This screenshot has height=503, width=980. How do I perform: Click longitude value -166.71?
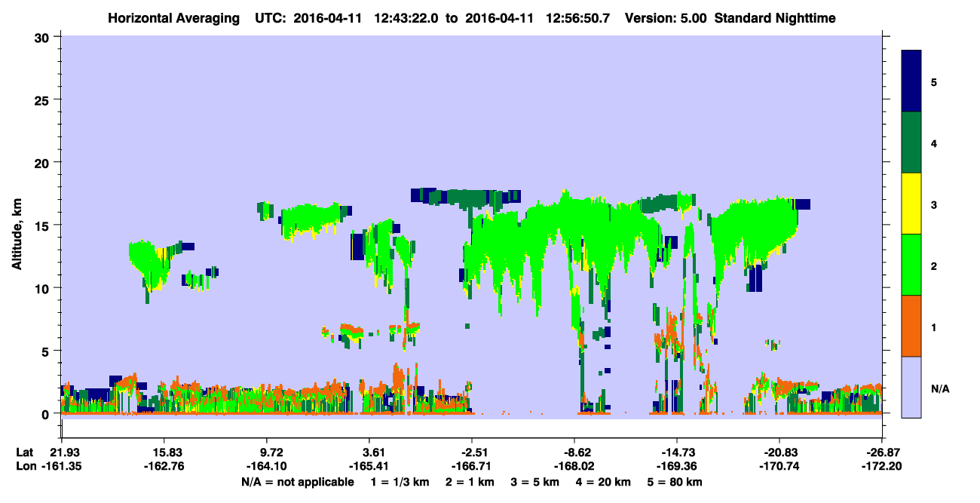click(472, 467)
